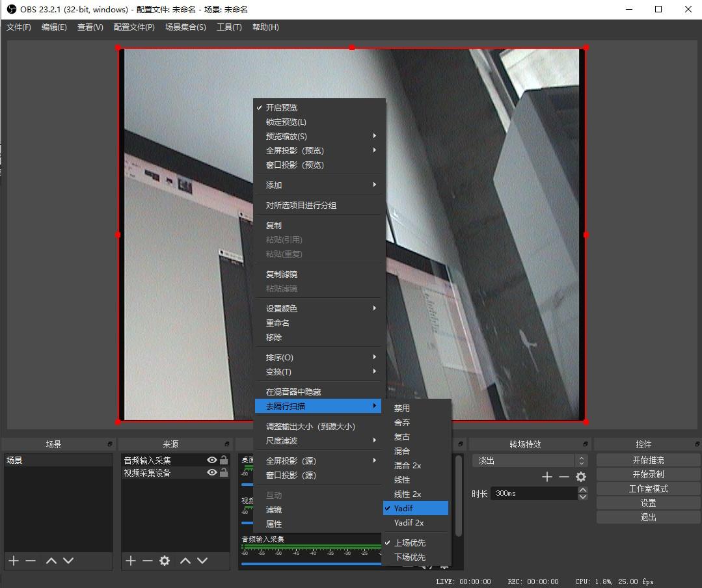Add a new scene with plus icon
The height and width of the screenshot is (588, 702).
point(14,561)
